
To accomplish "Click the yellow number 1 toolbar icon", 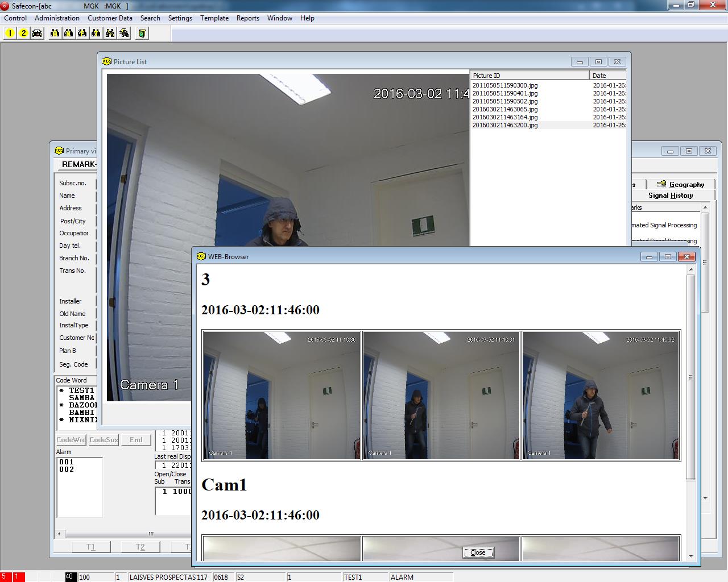I will [10, 33].
